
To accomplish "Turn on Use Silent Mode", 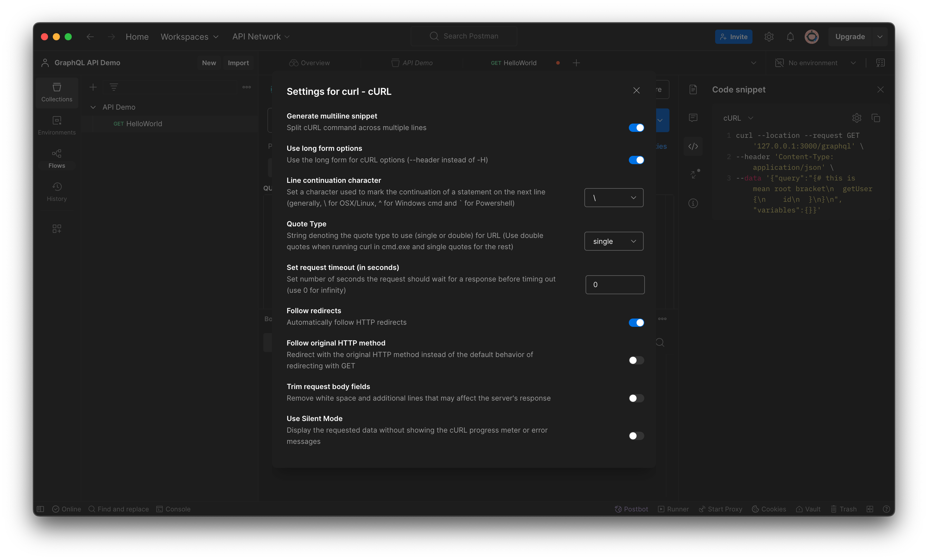I will 636,436.
